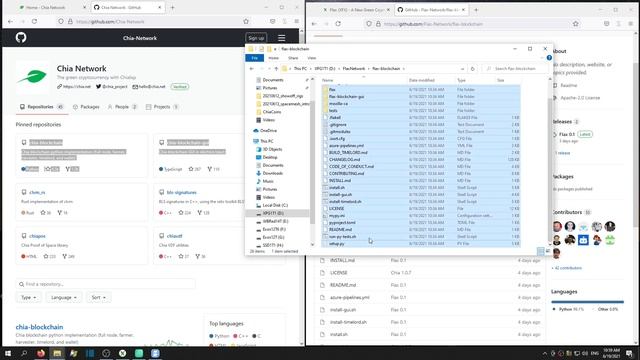The width and height of the screenshot is (640, 360).
Task: Select the Packages tab on Chia Network
Action: (x=86, y=107)
